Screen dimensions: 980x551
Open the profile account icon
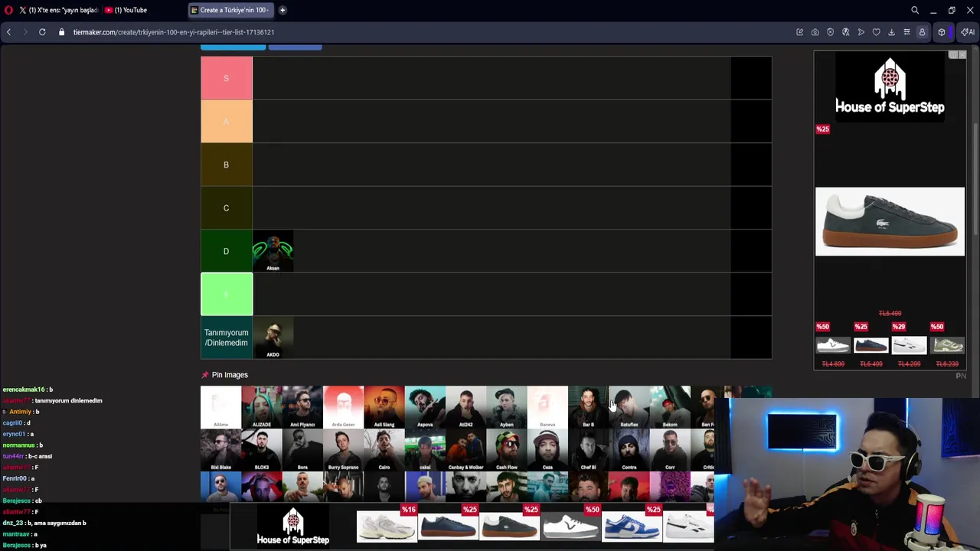[x=922, y=32]
